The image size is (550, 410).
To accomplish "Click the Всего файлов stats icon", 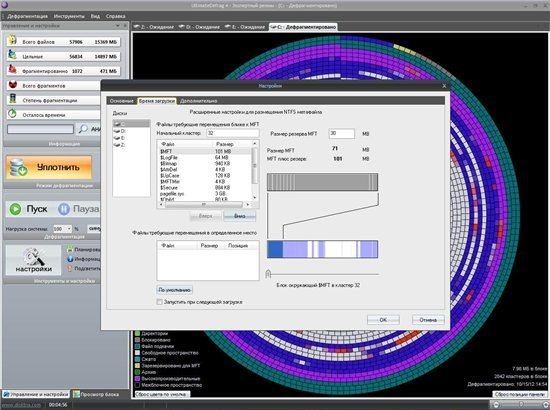I will click(13, 41).
